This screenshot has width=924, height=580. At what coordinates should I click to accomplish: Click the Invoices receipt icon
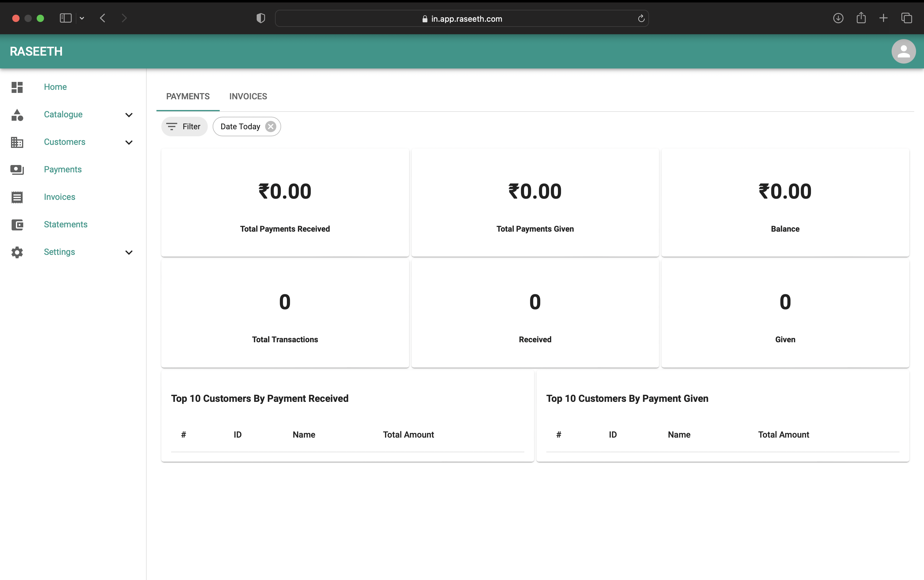(x=17, y=197)
